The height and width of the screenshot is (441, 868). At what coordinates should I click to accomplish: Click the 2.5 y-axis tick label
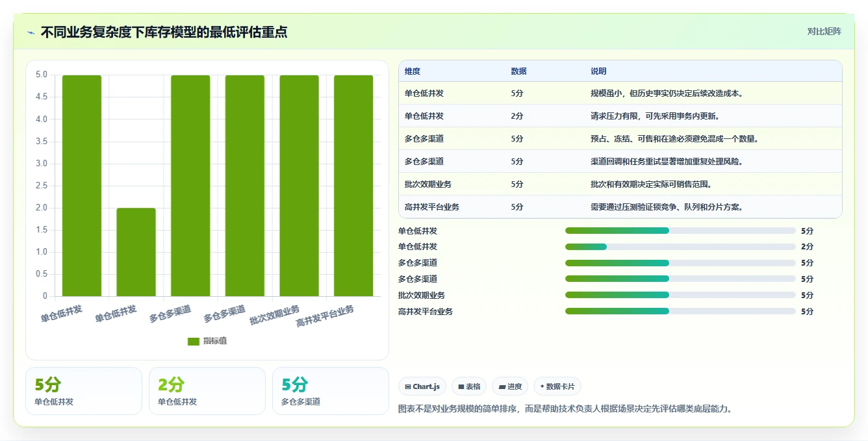(42, 186)
